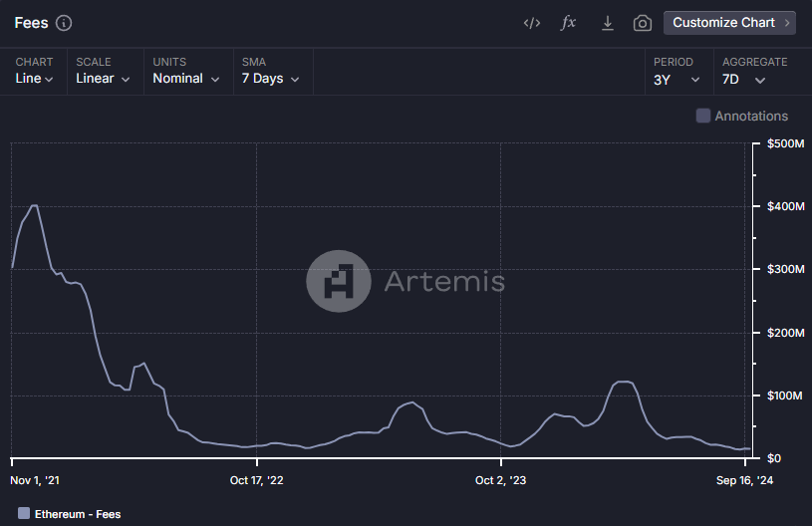Viewport: 812px width, 526px height.
Task: Download the chart data
Action: coord(607,23)
